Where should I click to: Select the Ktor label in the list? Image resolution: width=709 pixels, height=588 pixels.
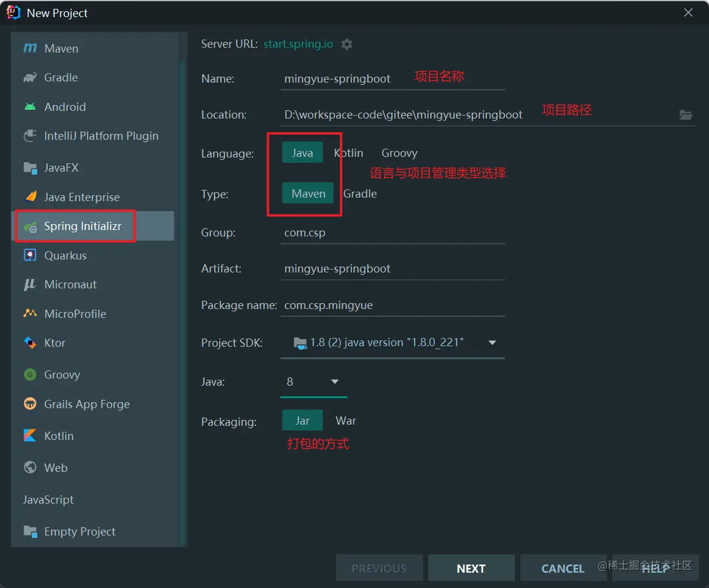[x=55, y=343]
